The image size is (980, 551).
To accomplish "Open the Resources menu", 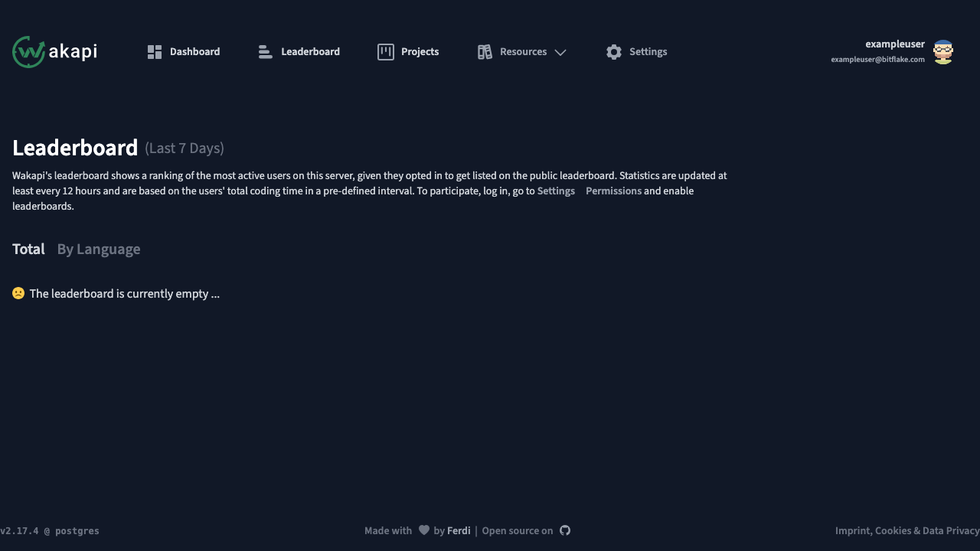I will point(522,52).
